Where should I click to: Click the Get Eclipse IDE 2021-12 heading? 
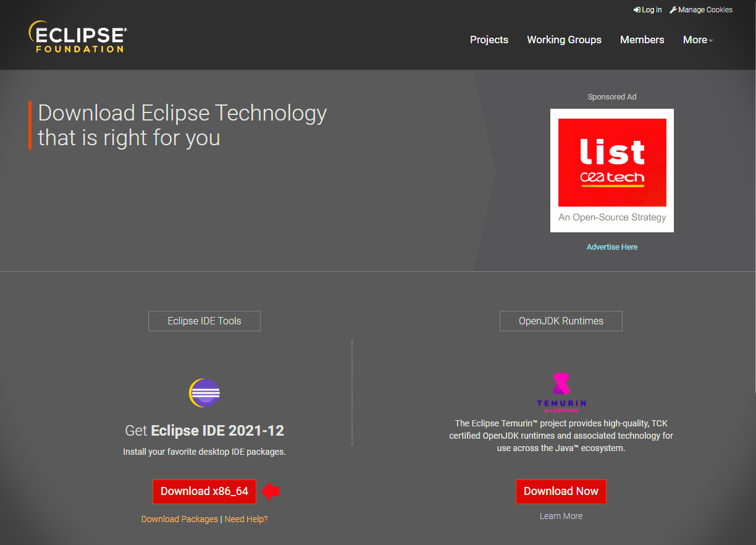(204, 431)
